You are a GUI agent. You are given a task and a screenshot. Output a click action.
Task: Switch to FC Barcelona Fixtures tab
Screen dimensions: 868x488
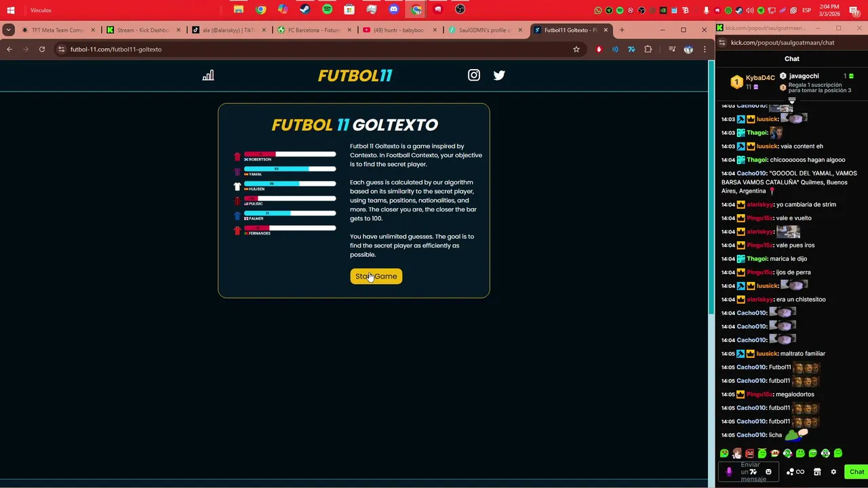[314, 30]
